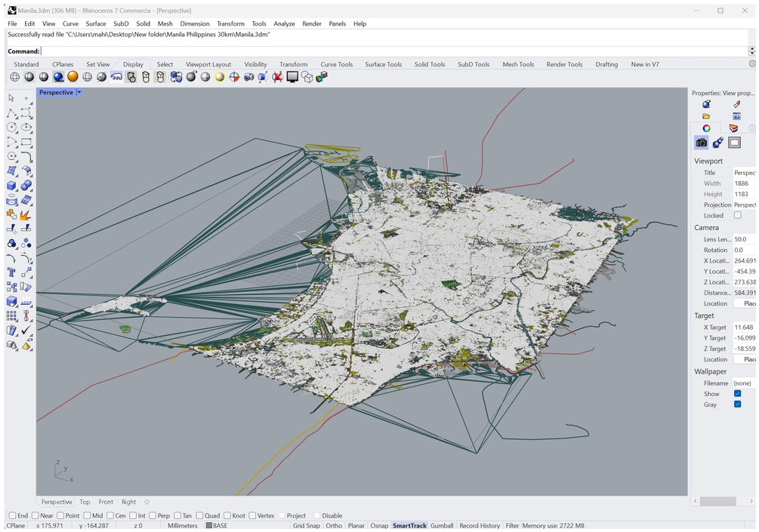Screen dimensions: 759x532
Task: Switch to the Mesh Tools tab
Action: tap(518, 65)
